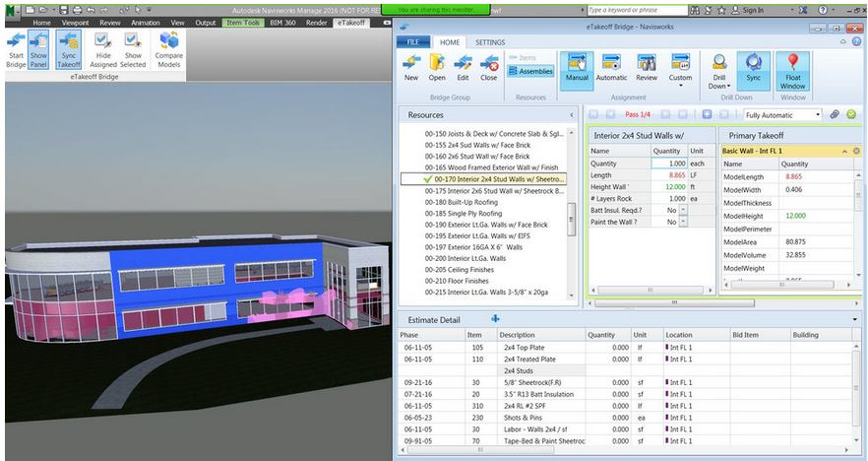This screenshot has width=868, height=461.
Task: Toggle Sync in Drill Down group
Action: click(x=754, y=71)
